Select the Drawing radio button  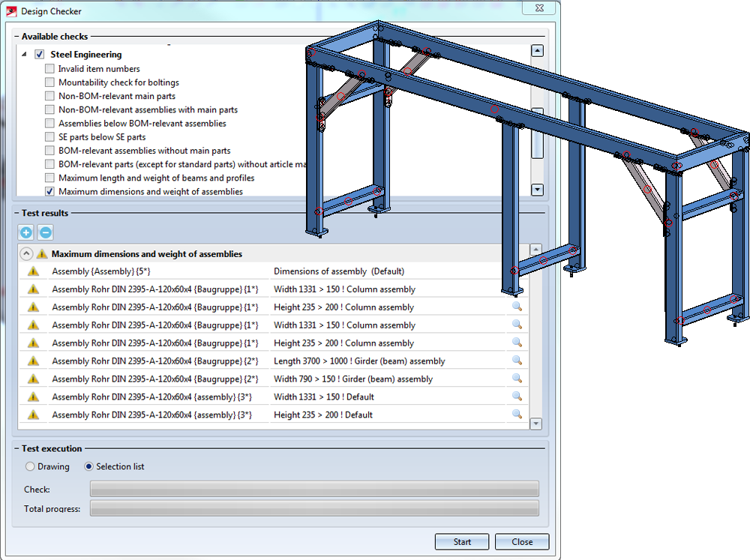point(30,466)
